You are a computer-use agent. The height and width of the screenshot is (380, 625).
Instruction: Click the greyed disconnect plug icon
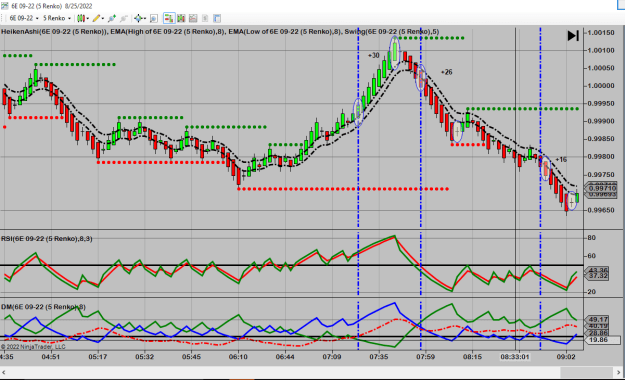coord(124,18)
